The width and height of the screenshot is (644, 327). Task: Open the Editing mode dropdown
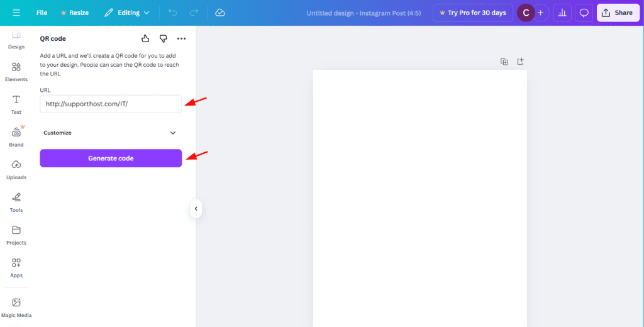click(127, 13)
